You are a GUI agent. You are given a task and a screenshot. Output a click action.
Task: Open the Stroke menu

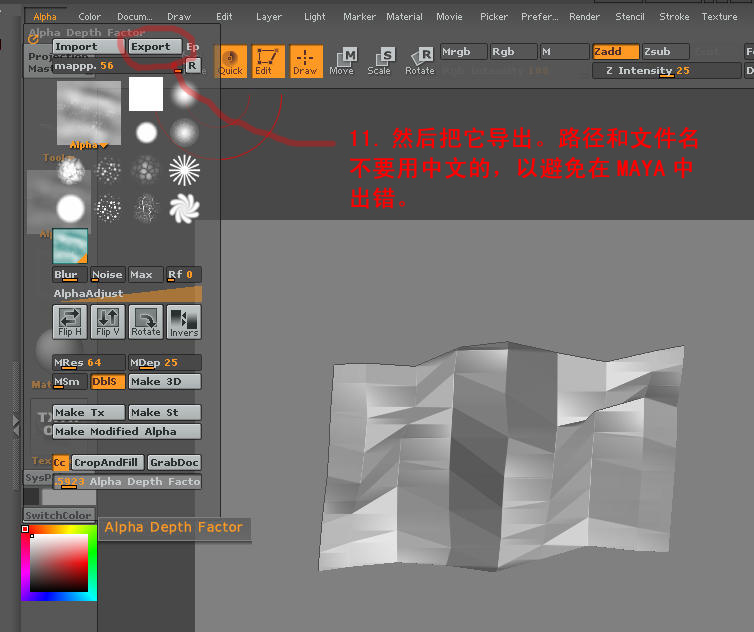point(674,17)
